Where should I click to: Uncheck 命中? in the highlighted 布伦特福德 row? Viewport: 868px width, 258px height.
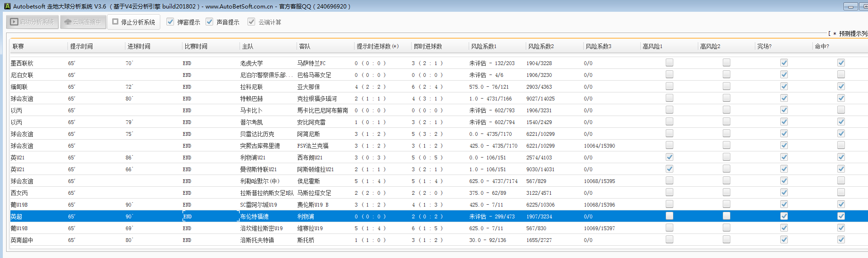[841, 216]
